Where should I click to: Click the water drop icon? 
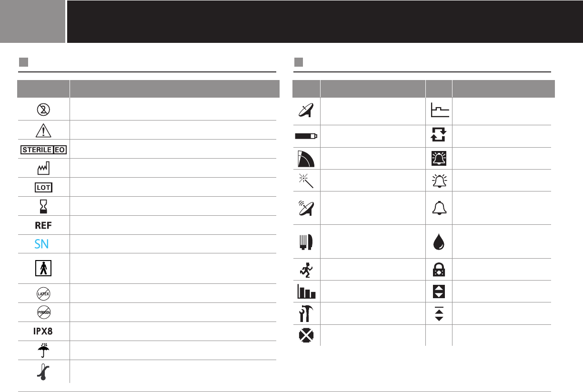click(439, 241)
